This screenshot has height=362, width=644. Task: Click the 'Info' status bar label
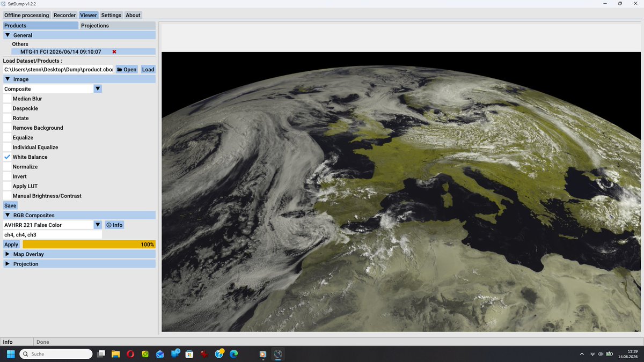[x=8, y=342]
